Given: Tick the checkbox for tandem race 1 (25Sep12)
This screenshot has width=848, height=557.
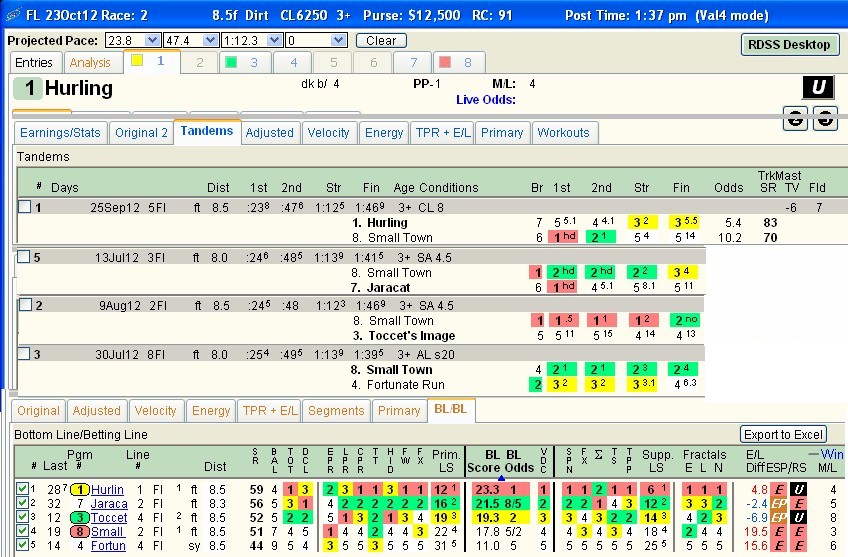Looking at the screenshot, I should click(24, 207).
